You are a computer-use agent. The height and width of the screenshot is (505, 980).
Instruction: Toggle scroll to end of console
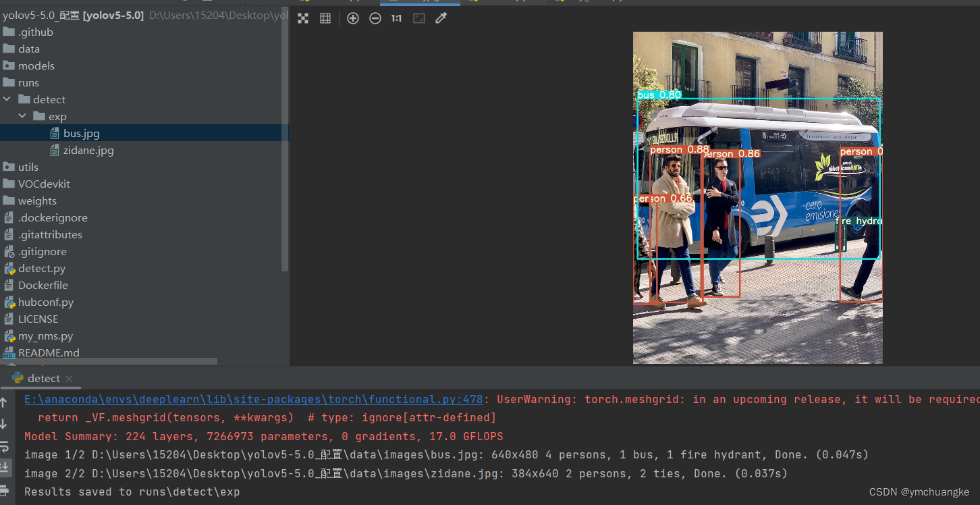point(4,467)
